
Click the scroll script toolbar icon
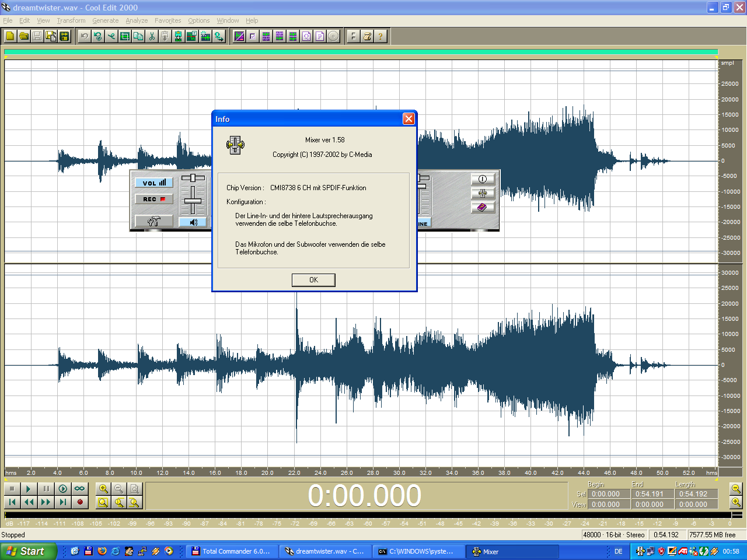[366, 36]
